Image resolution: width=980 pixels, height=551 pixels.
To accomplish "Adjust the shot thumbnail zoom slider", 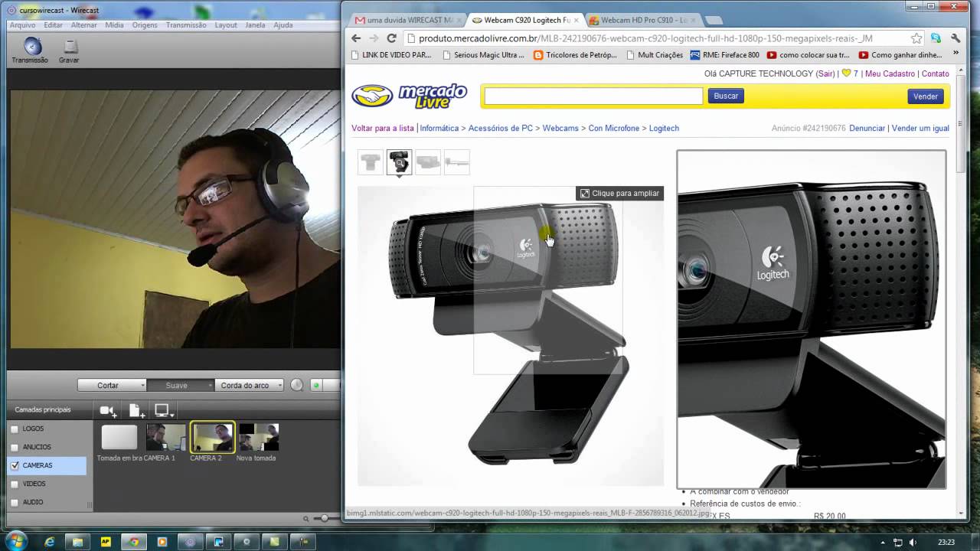I will coord(325,518).
